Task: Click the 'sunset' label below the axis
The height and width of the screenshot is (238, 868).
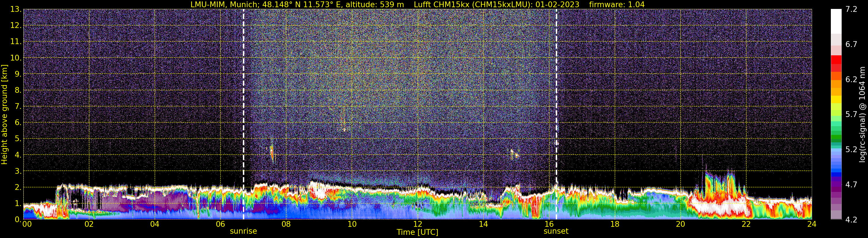Action: (556, 231)
